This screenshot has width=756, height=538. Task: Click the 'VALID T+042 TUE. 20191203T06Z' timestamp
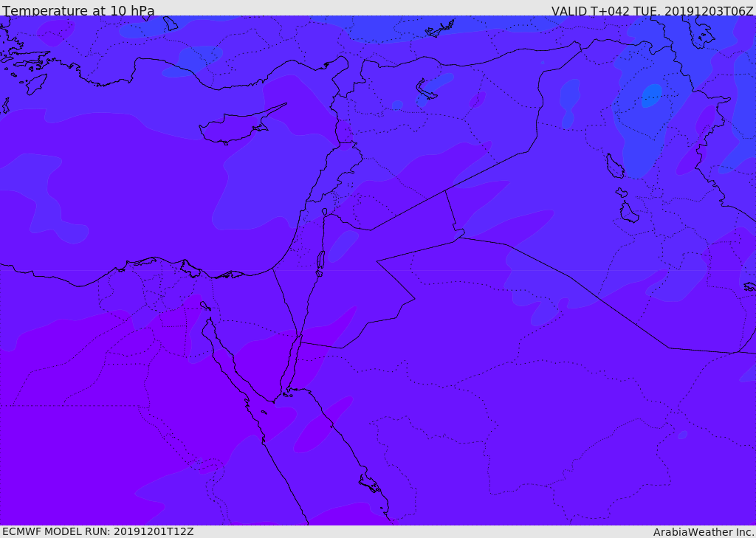(x=653, y=10)
